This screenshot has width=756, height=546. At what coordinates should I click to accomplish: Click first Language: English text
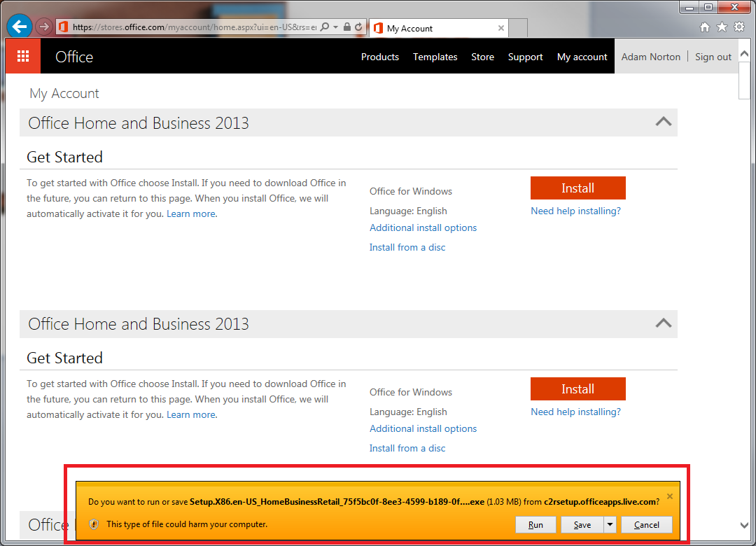pos(408,211)
